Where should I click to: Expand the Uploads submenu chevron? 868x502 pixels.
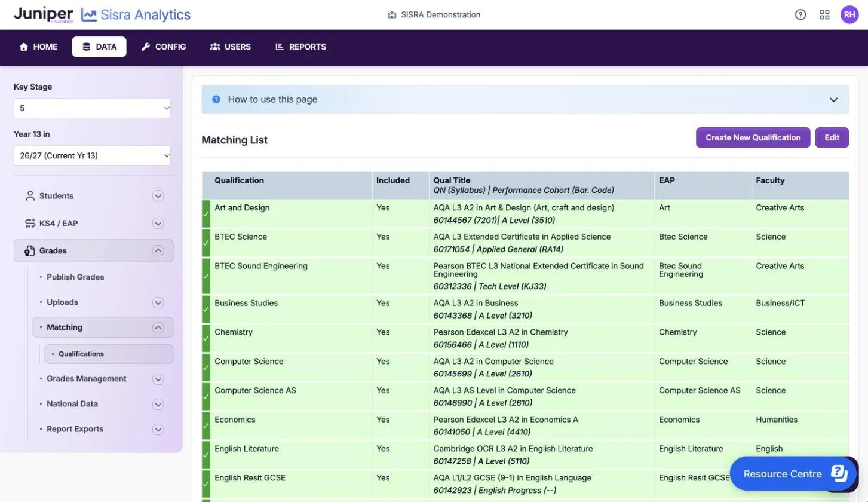[x=158, y=302]
